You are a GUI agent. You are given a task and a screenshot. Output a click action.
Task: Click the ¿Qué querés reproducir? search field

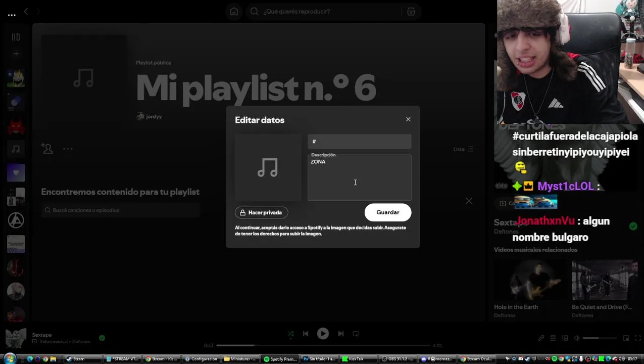click(323, 11)
